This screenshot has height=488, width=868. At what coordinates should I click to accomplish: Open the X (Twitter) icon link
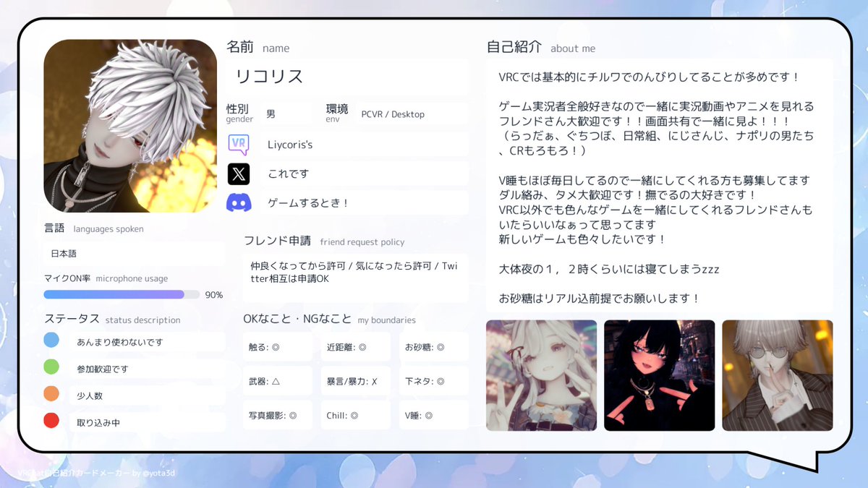[x=239, y=173]
